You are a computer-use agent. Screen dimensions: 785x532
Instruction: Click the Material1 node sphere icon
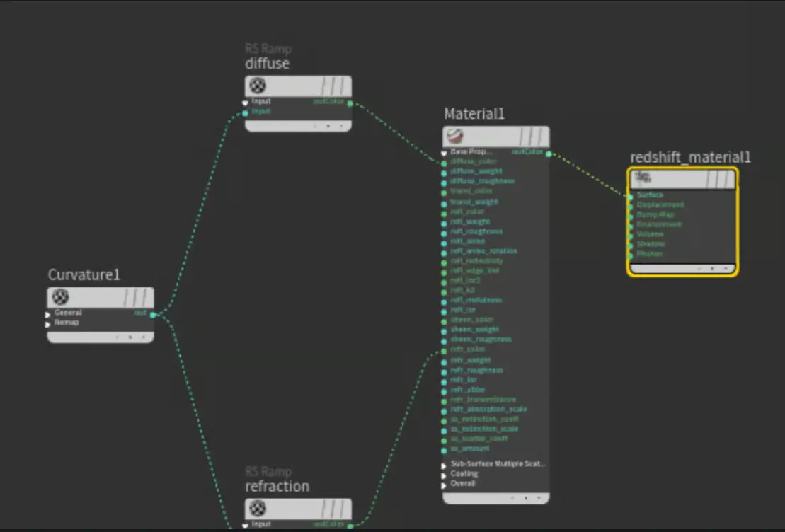(x=457, y=137)
